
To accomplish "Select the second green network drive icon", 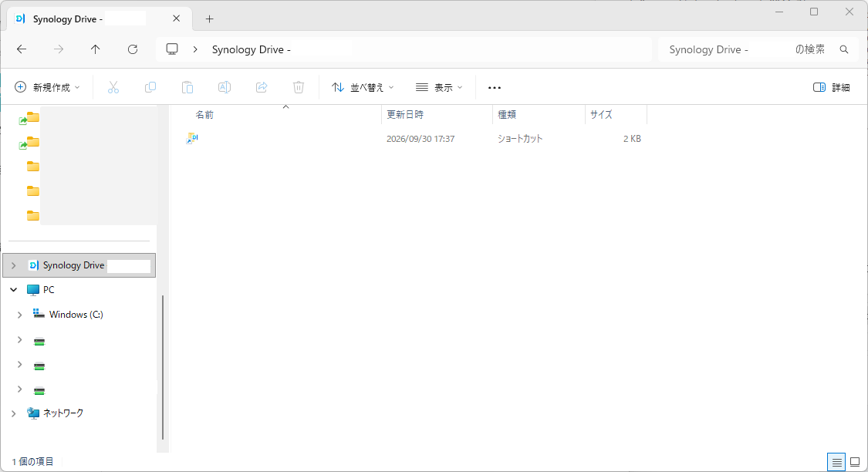I will click(x=39, y=366).
